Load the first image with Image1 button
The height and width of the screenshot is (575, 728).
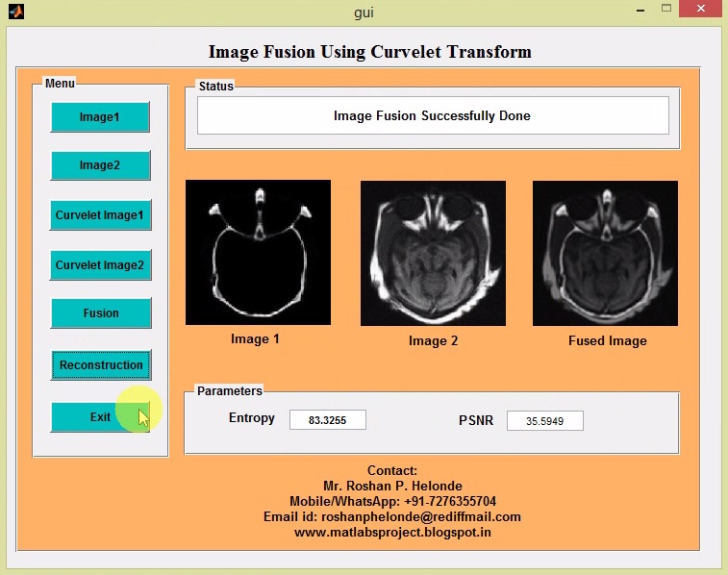(100, 117)
